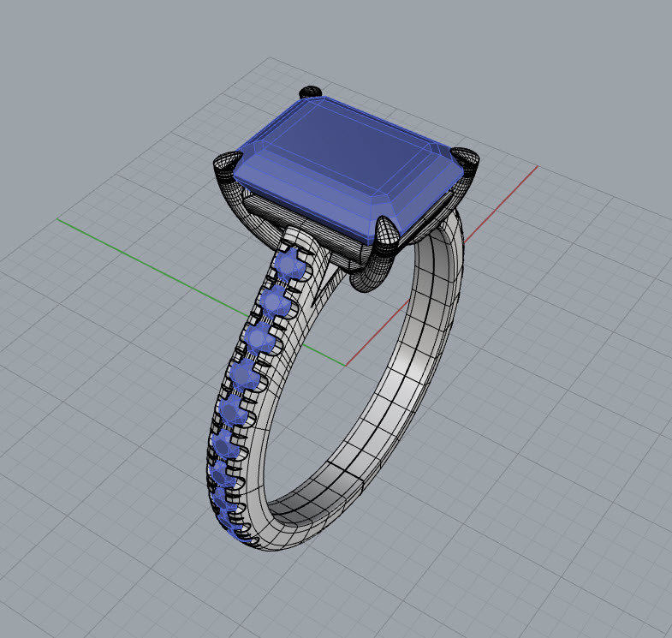Select the third pavé stone down the band

(259, 338)
